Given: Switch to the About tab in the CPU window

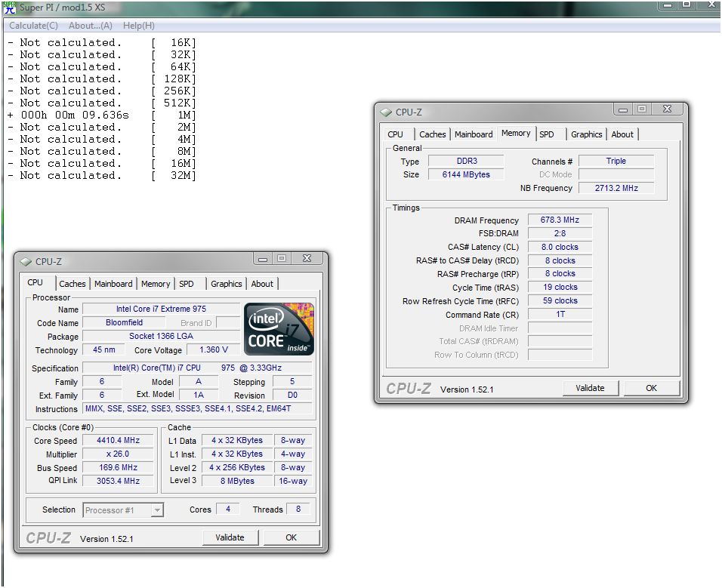Looking at the screenshot, I should point(262,284).
